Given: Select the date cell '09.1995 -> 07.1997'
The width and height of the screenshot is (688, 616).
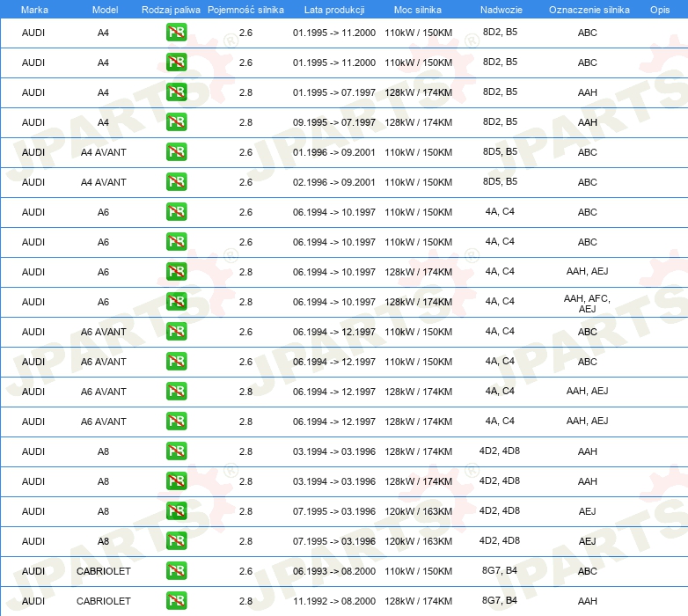Looking at the screenshot, I should tap(334, 122).
